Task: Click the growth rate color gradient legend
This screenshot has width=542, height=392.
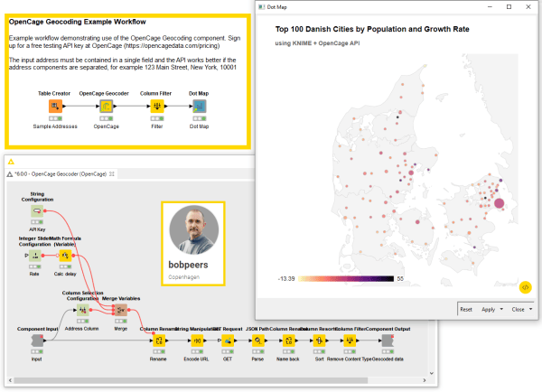Action: click(346, 278)
